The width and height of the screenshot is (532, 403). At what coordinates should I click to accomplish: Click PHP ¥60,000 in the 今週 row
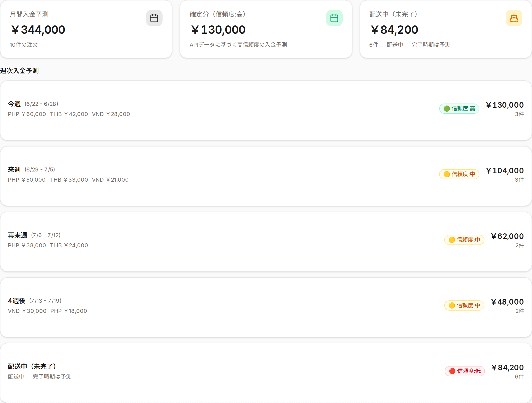27,114
